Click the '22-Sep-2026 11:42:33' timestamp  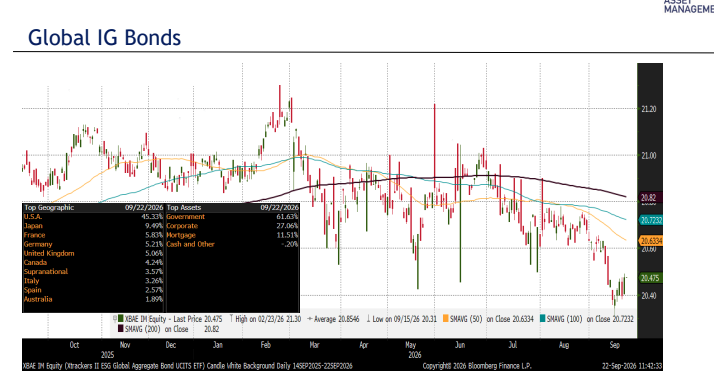632,366
